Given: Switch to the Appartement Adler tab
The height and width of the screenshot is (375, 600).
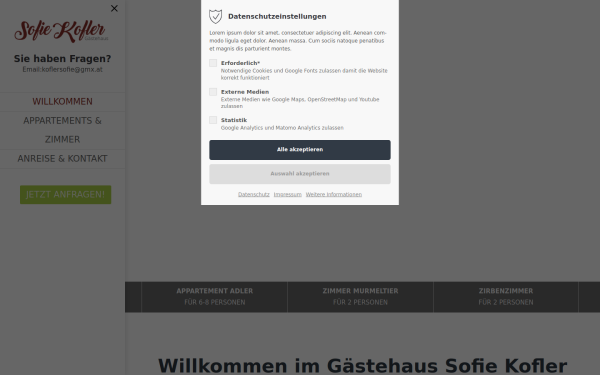Looking at the screenshot, I should [215, 297].
